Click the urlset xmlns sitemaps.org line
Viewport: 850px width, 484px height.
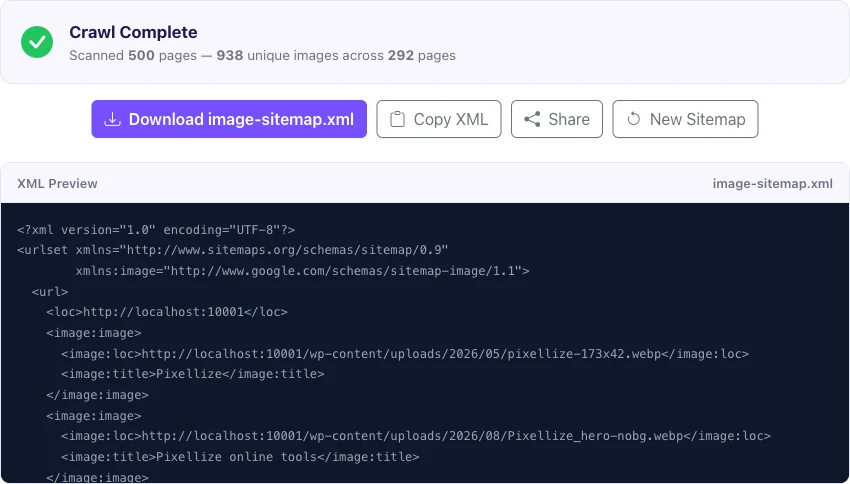233,250
